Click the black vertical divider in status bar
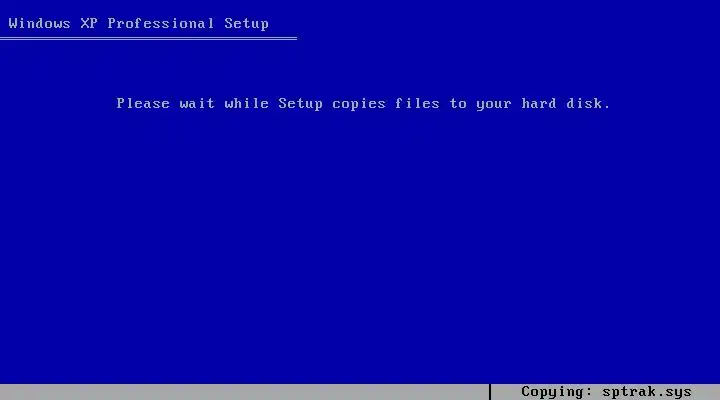The width and height of the screenshot is (720, 400). tap(490, 392)
